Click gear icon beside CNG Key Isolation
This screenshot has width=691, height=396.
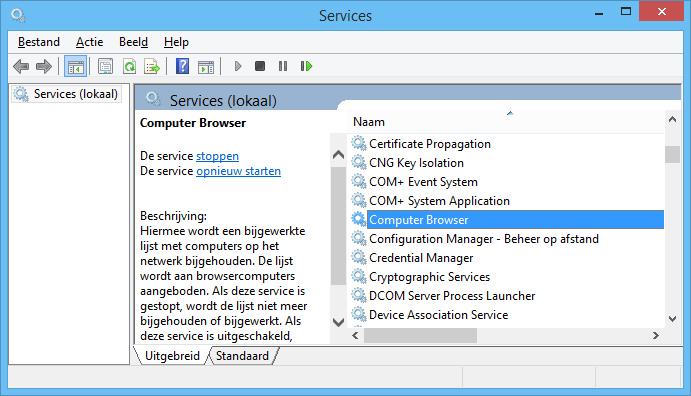(x=359, y=162)
